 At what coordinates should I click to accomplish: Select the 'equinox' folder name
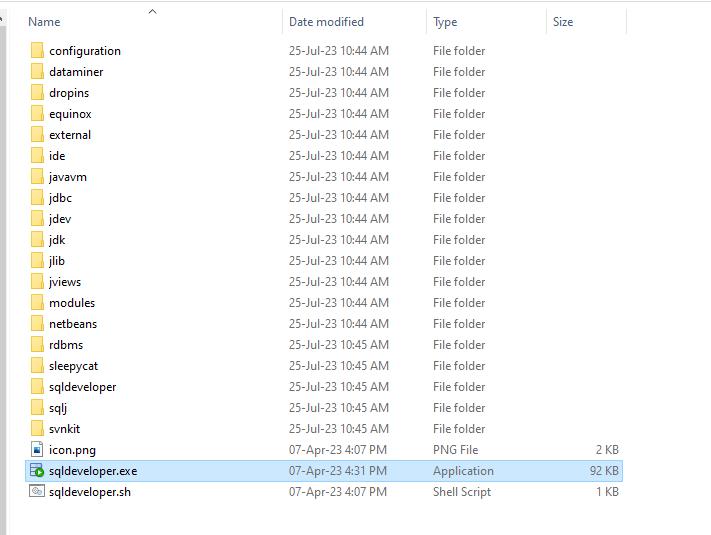pyautogui.click(x=70, y=114)
